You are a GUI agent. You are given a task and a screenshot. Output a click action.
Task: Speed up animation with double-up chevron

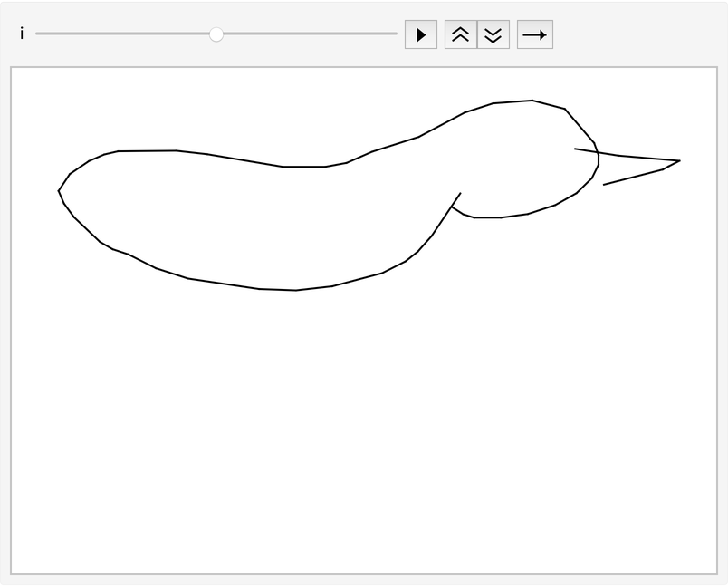pyautogui.click(x=461, y=34)
